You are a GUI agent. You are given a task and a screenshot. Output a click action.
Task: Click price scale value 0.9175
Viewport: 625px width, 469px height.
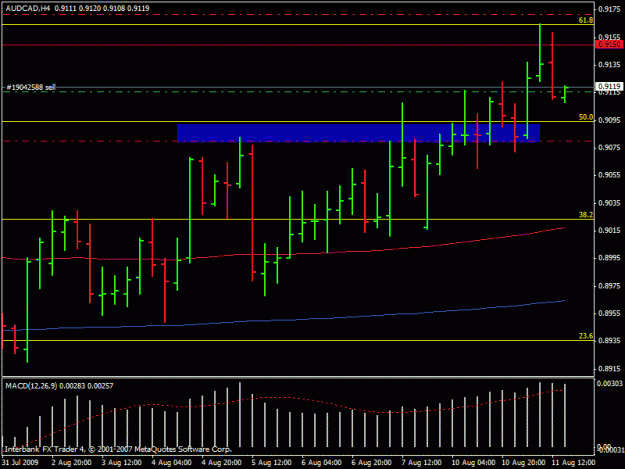click(x=610, y=9)
